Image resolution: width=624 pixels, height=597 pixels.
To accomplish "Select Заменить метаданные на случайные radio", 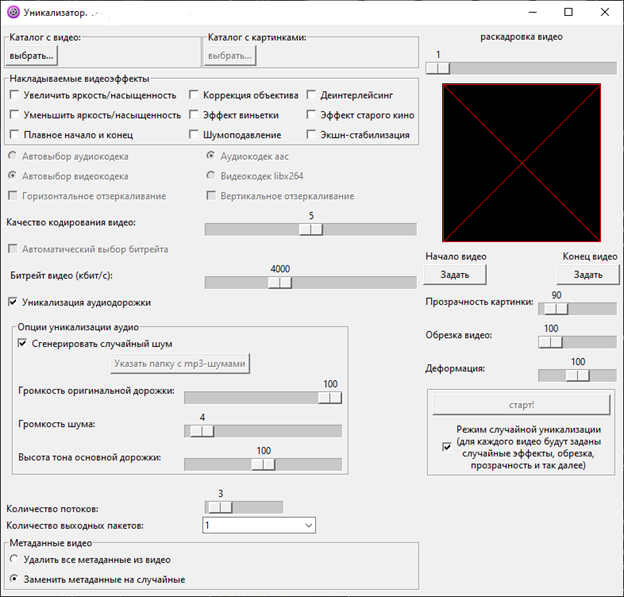I will [x=14, y=579].
